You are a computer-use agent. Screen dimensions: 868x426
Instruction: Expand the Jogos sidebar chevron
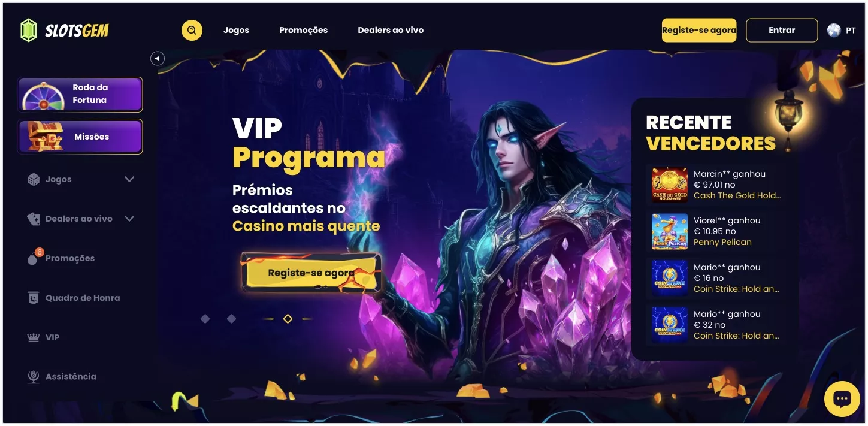point(129,179)
